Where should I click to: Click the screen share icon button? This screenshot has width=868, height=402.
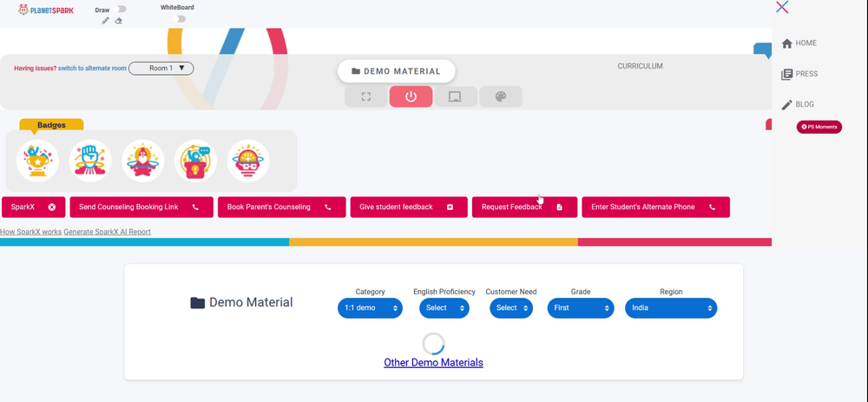(x=456, y=96)
